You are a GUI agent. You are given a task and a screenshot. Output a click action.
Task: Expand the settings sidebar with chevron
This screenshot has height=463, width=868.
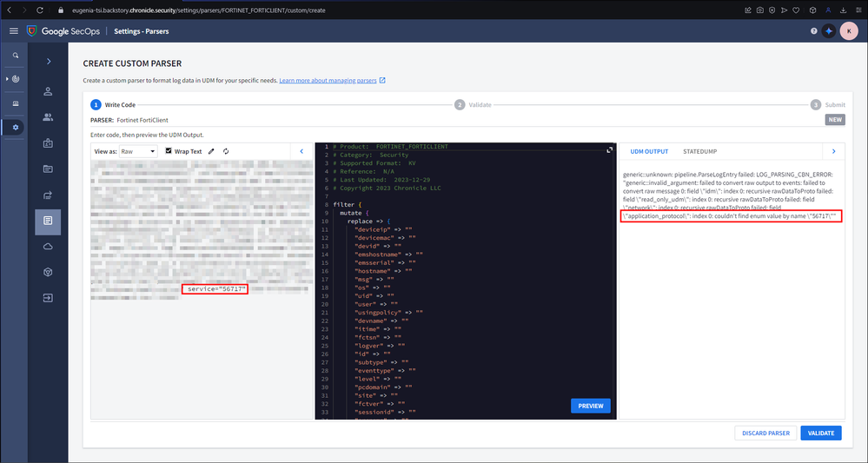click(x=48, y=62)
